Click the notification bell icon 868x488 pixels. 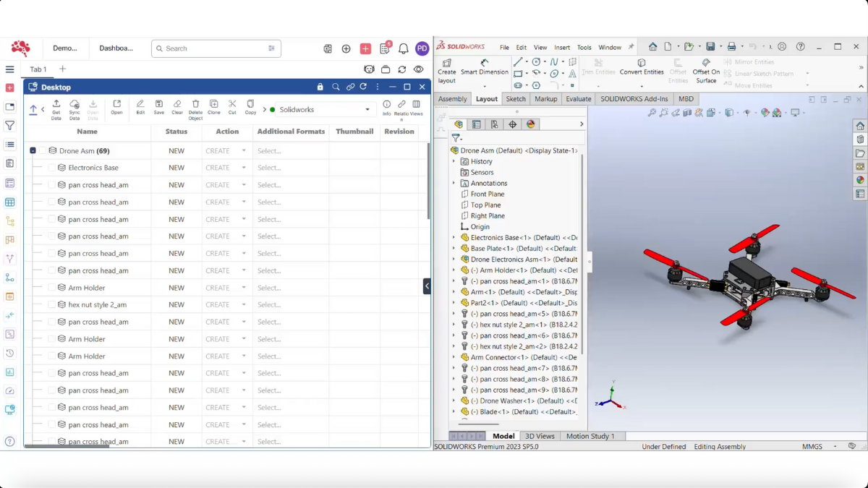point(404,48)
